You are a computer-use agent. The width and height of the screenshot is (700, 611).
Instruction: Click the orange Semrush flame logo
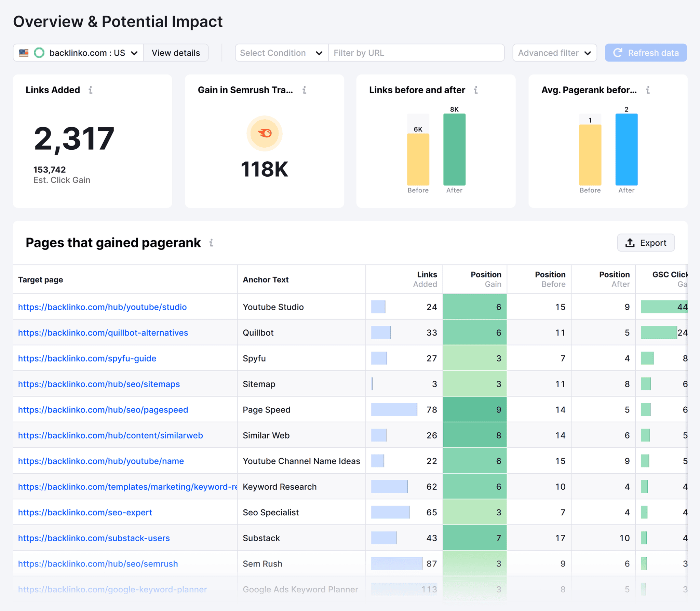pos(265,133)
